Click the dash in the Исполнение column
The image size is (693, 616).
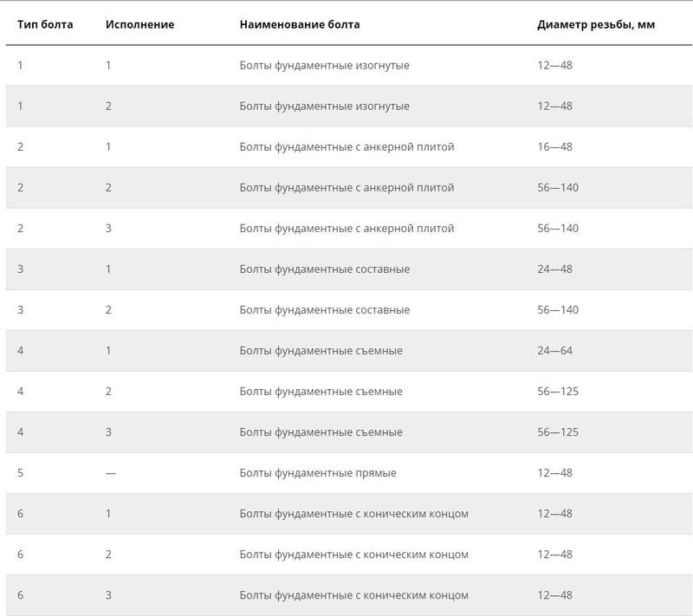tap(110, 473)
